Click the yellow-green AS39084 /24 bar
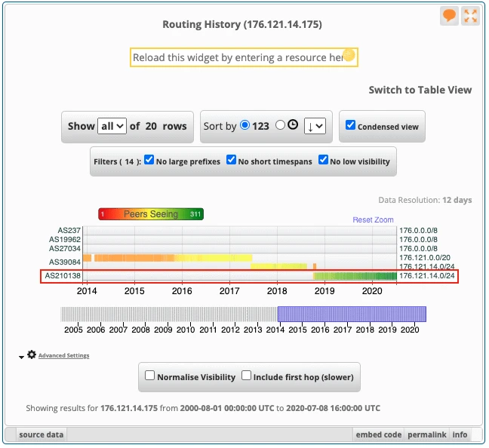This screenshot has height=448, width=489. tap(278, 266)
